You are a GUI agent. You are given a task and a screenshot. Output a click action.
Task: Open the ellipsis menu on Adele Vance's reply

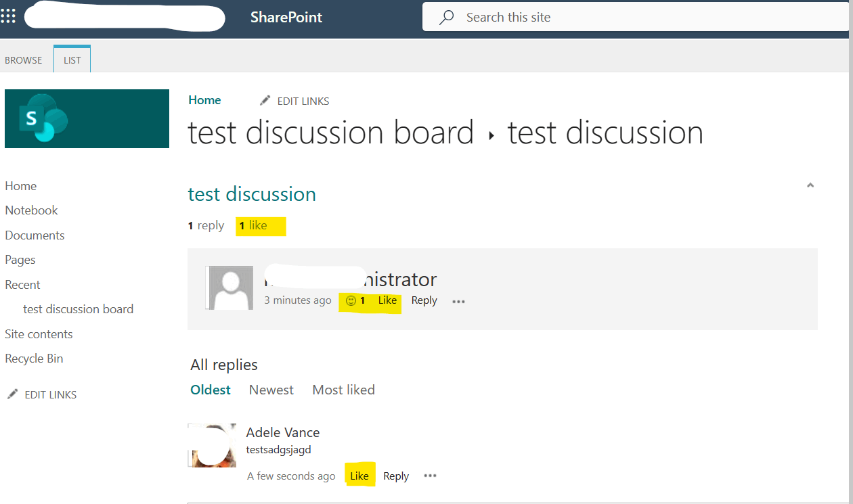point(430,476)
